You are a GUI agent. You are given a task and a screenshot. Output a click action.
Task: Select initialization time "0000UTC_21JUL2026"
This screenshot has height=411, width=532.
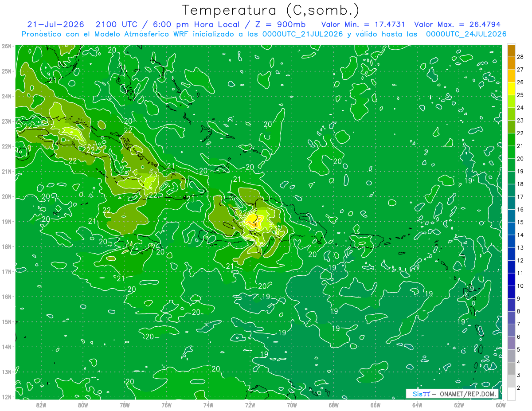(303, 34)
